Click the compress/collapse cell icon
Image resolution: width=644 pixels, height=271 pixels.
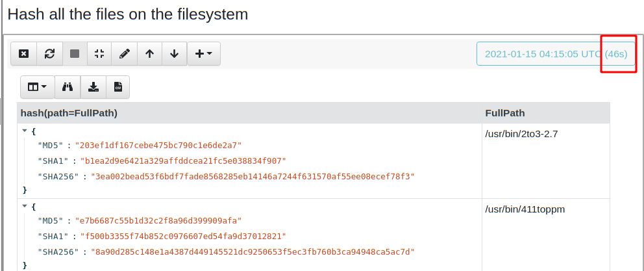click(99, 54)
